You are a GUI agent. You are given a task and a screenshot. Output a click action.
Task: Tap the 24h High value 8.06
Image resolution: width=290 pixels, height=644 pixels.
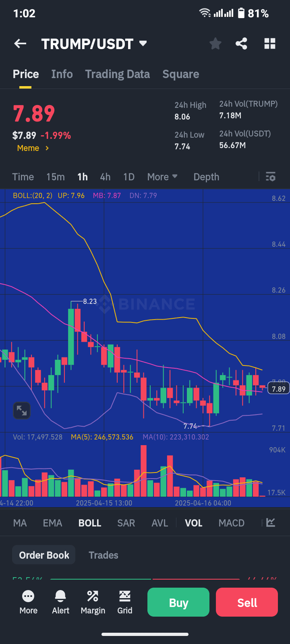coord(182,117)
